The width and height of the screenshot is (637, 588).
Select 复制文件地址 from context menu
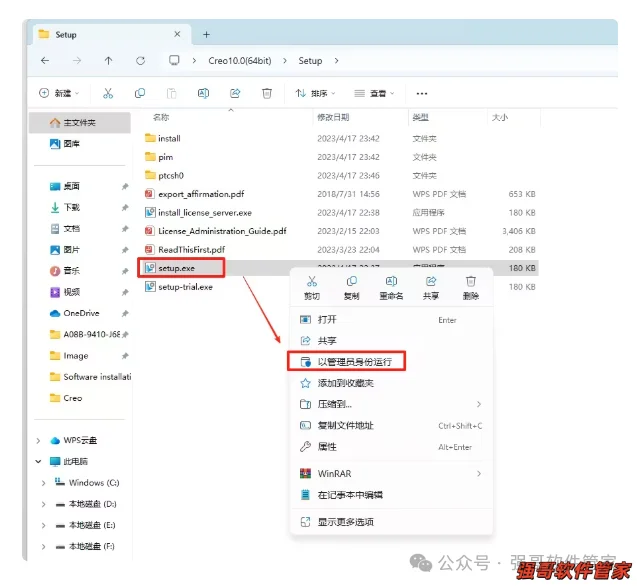391,425
